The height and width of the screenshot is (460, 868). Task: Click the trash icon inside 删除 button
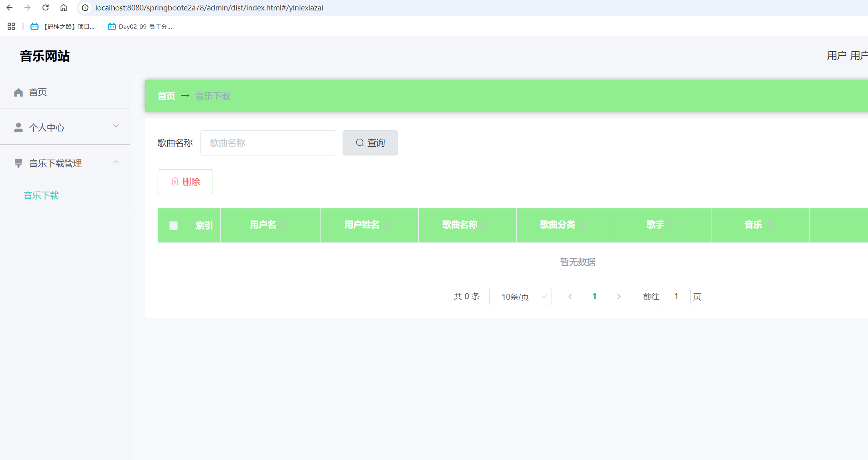pos(174,182)
